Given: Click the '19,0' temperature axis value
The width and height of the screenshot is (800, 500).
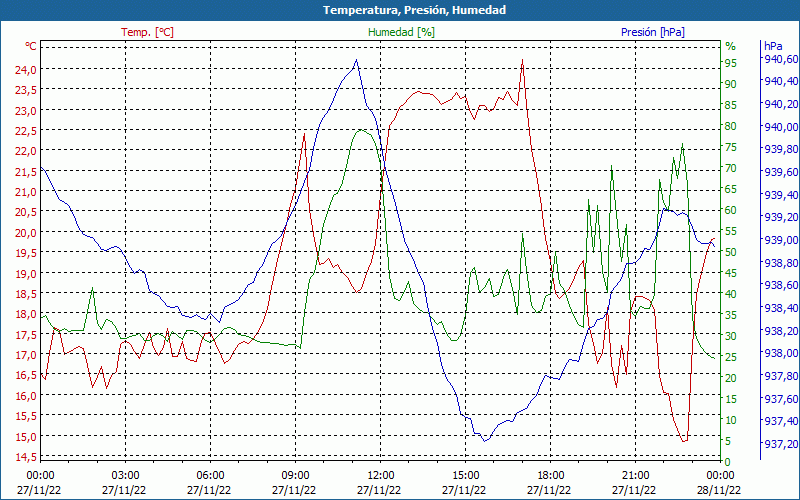Looking at the screenshot, I should tap(26, 273).
